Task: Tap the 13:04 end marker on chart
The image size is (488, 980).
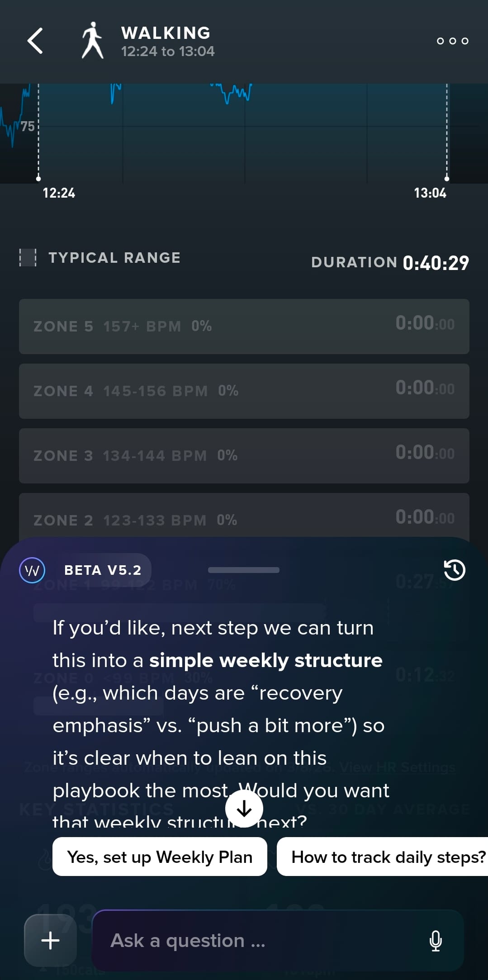Action: [x=447, y=179]
